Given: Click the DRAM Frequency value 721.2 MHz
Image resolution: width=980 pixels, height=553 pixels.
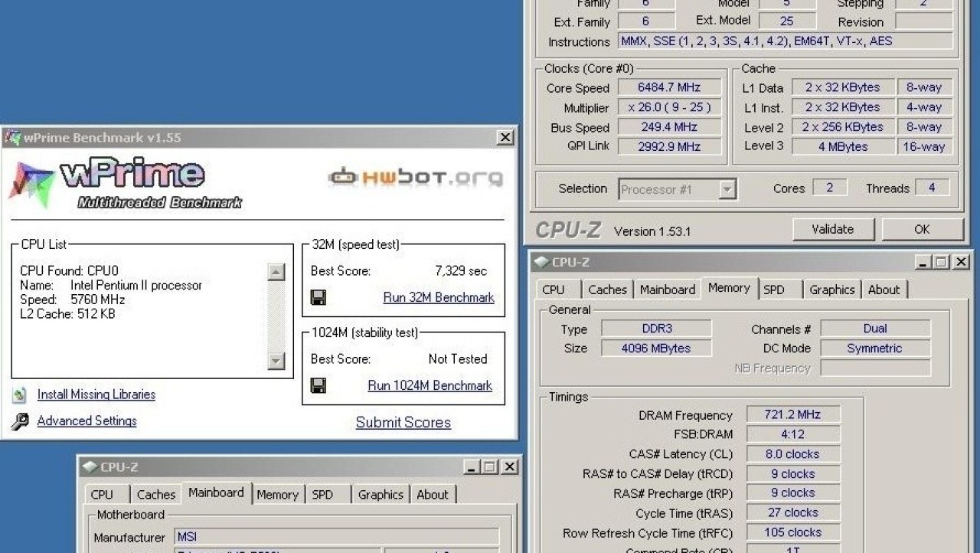Looking at the screenshot, I should tap(793, 414).
